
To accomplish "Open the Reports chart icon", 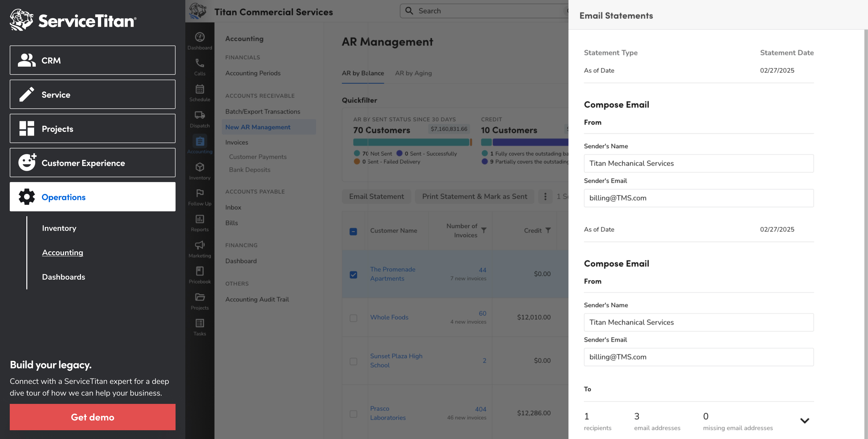I will click(200, 219).
